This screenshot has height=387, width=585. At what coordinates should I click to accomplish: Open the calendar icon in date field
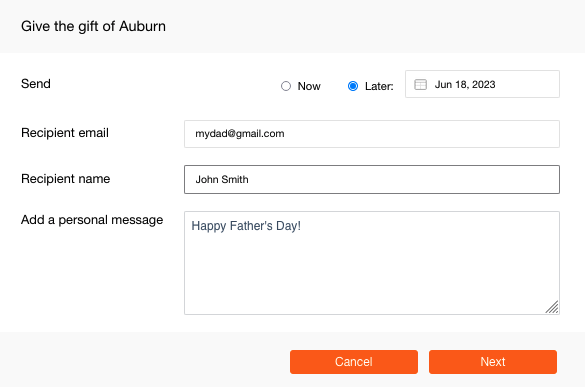pyautogui.click(x=420, y=84)
